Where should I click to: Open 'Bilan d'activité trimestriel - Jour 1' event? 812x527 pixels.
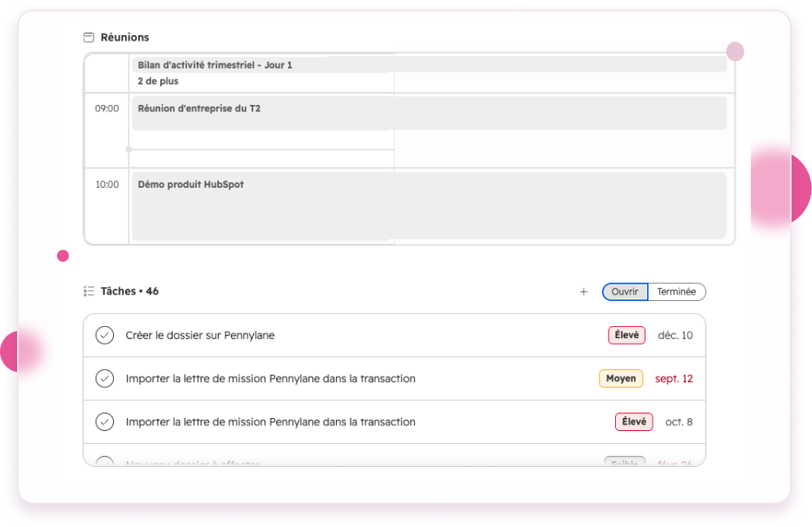click(x=429, y=65)
